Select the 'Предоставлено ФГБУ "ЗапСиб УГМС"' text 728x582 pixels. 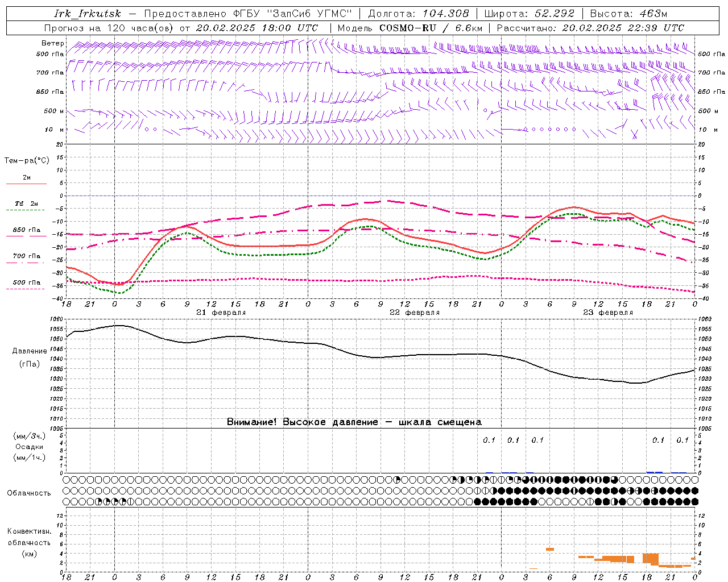249,14
